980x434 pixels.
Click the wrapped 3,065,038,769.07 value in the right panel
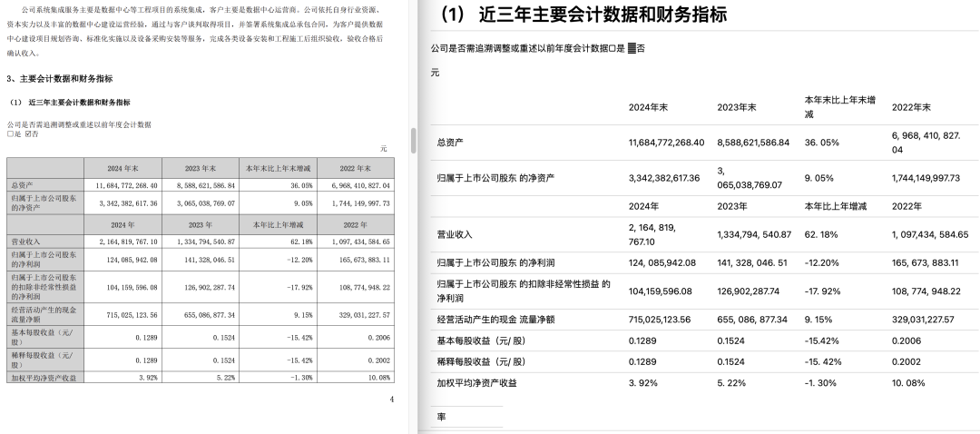(x=750, y=178)
